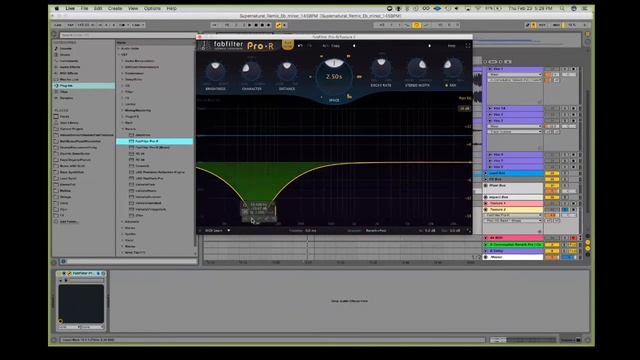Collapse Reverb folder in plug-in list
640x360 pixels.
click(122, 129)
